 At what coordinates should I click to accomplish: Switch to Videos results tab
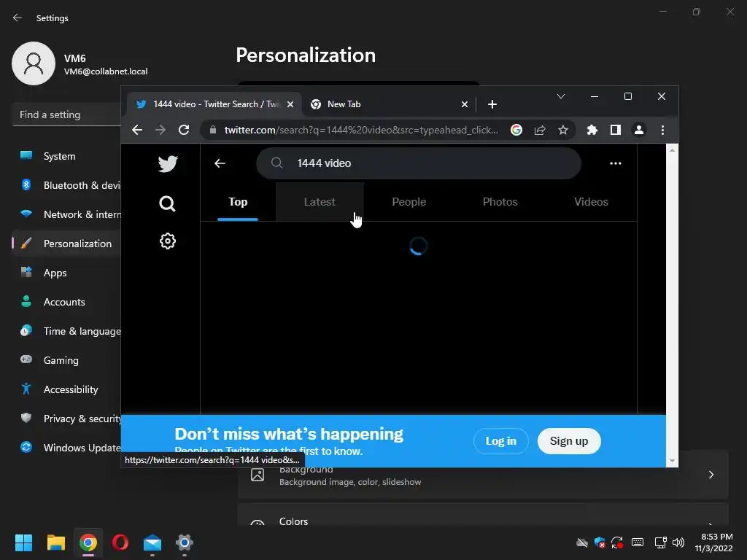(x=591, y=202)
